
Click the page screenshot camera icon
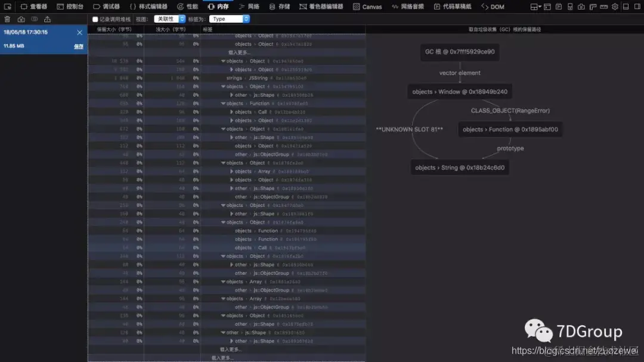click(581, 7)
